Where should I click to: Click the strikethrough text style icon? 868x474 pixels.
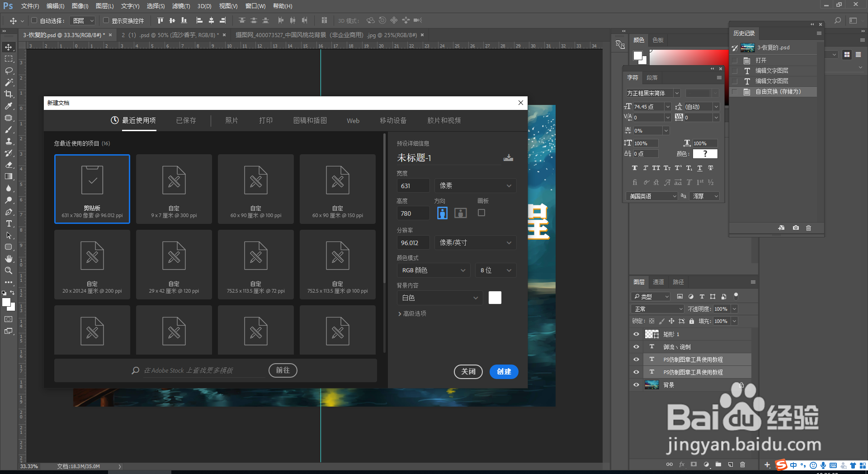(711, 168)
